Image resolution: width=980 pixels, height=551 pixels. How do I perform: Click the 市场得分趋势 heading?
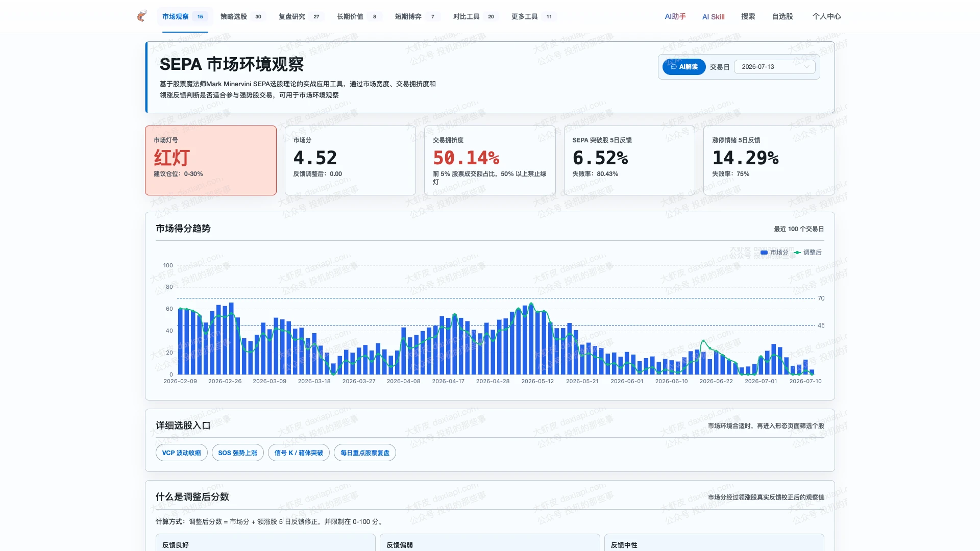[183, 229]
